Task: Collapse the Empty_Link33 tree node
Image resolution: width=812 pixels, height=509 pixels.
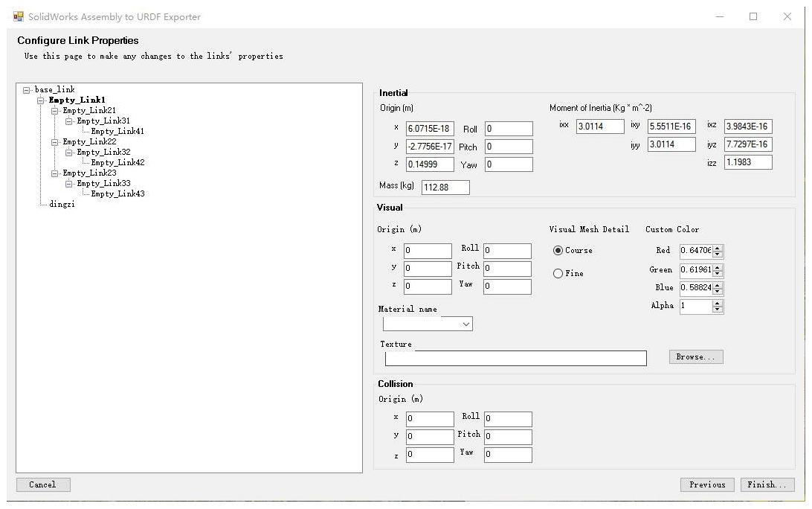Action: pos(69,183)
